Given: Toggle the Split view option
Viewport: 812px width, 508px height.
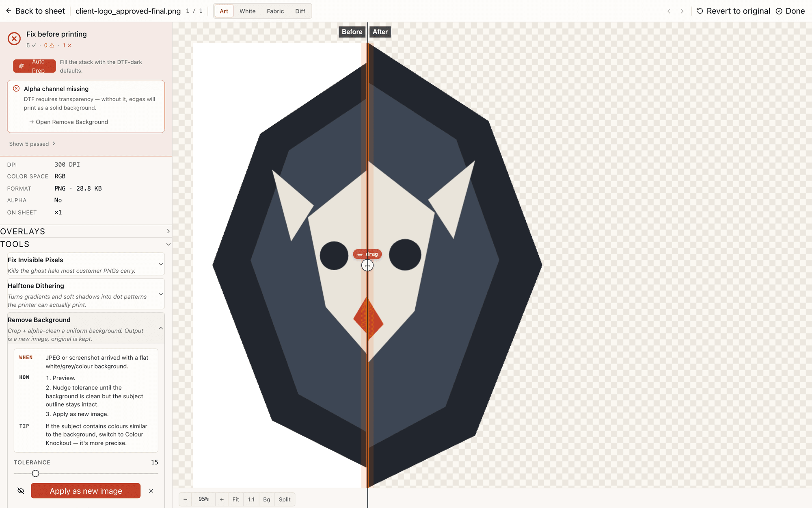Looking at the screenshot, I should [x=285, y=499].
